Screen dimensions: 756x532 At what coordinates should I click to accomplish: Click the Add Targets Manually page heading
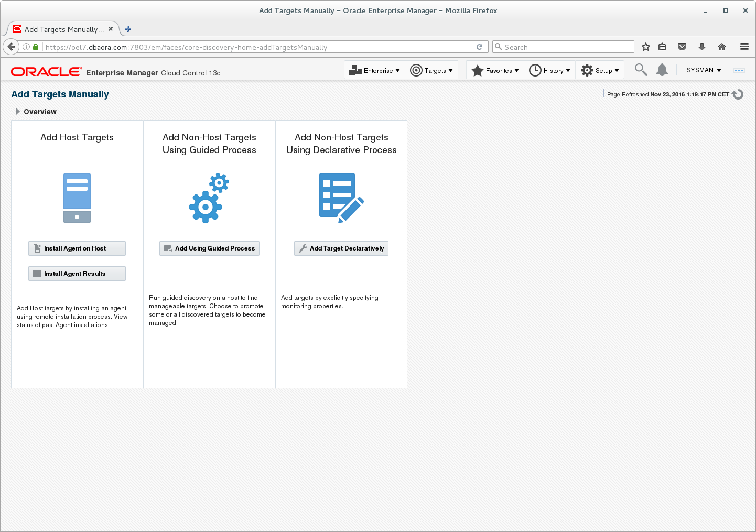tap(60, 94)
